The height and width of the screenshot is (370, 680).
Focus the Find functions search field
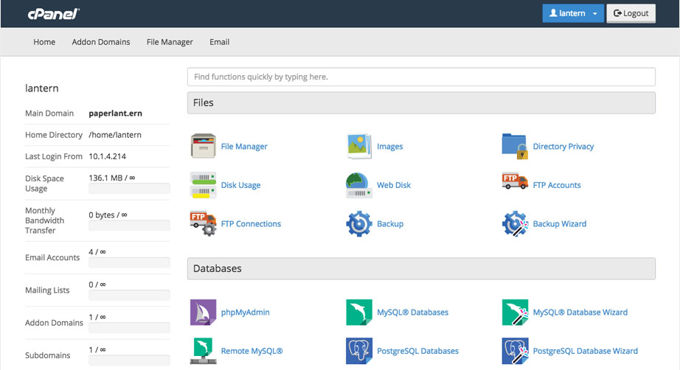tap(421, 77)
